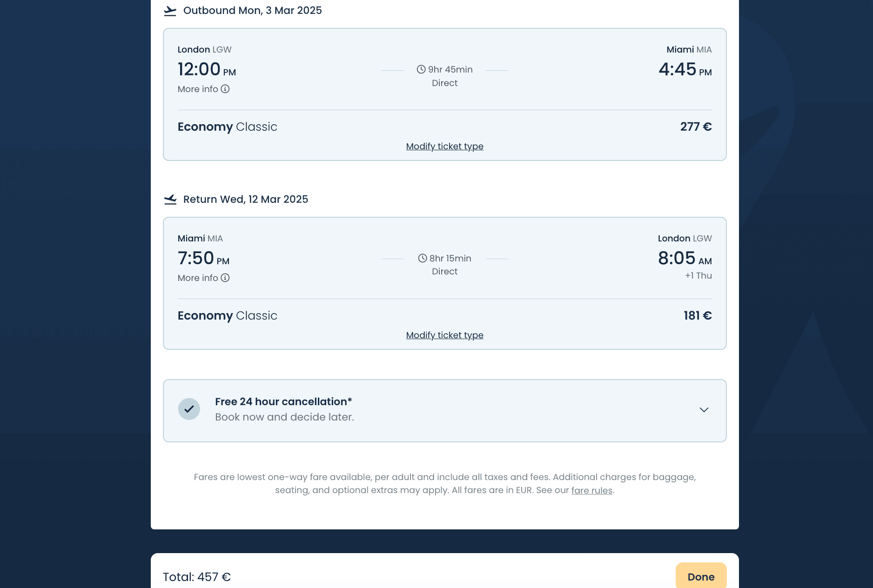Modify ticket type for the outbound flight
This screenshot has height=588, width=873.
(444, 146)
